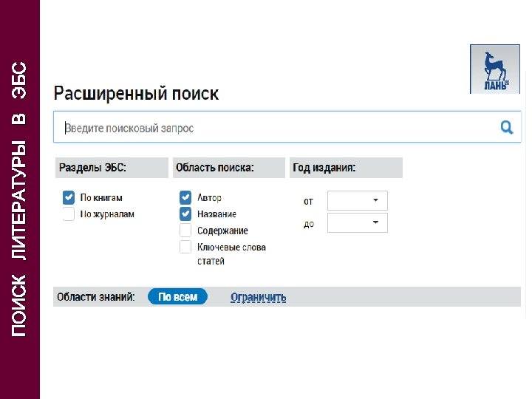Click the Ограничить link
The image size is (532, 399).
coord(258,297)
